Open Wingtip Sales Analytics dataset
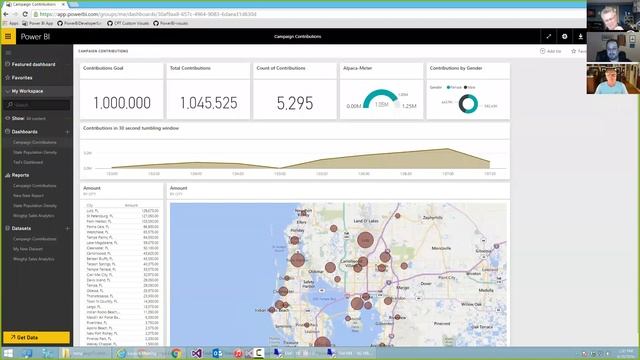 [33, 259]
